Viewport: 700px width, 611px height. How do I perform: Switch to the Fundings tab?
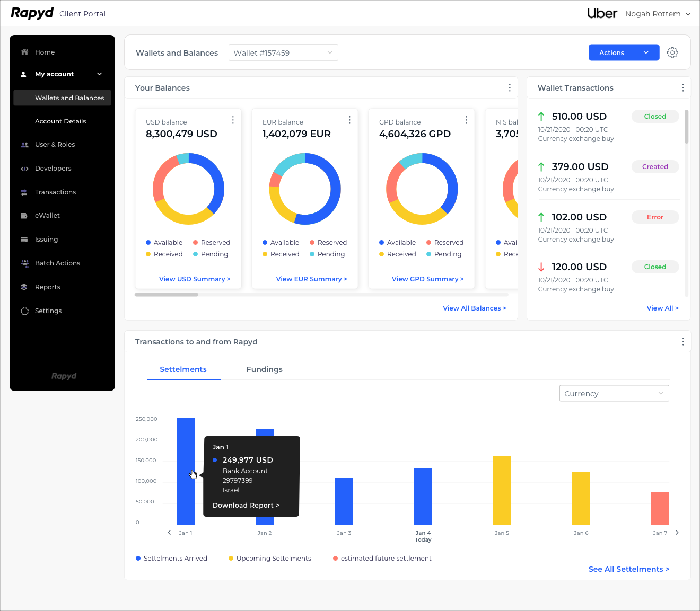point(264,369)
